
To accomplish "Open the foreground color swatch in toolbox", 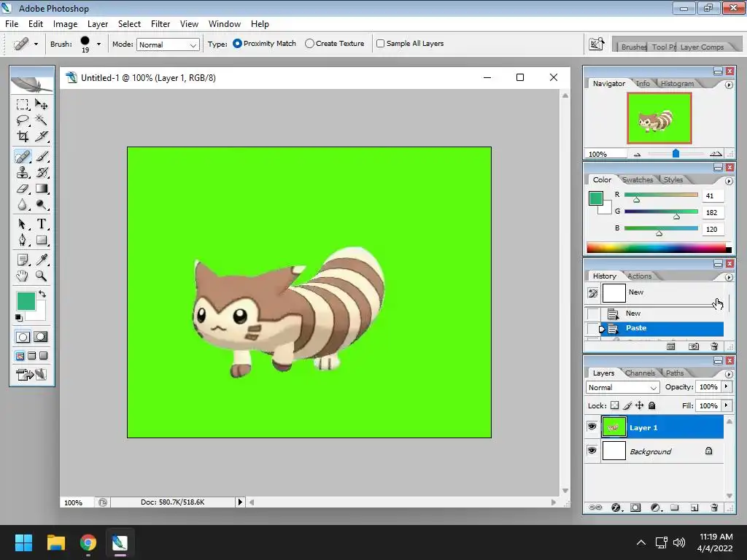I will coord(26,301).
